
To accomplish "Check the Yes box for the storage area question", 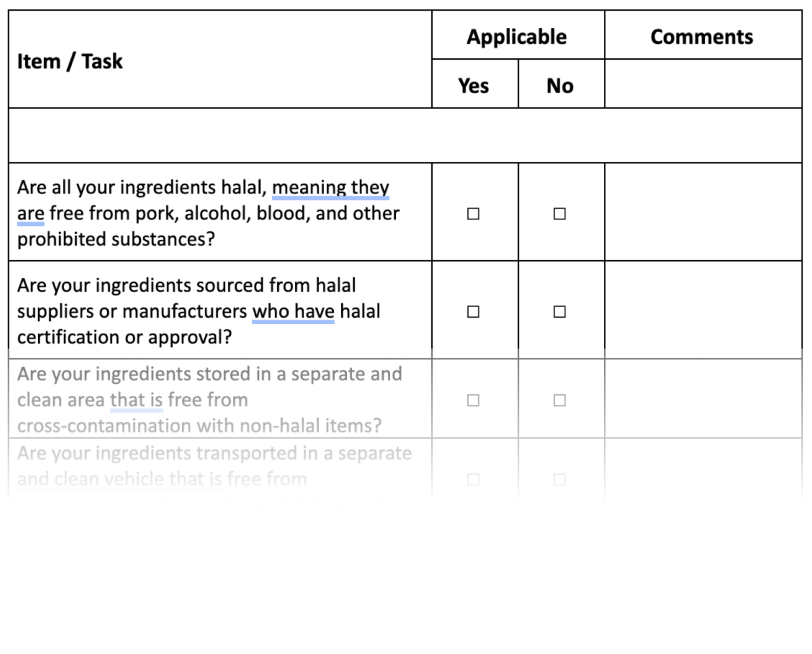I will click(x=473, y=400).
